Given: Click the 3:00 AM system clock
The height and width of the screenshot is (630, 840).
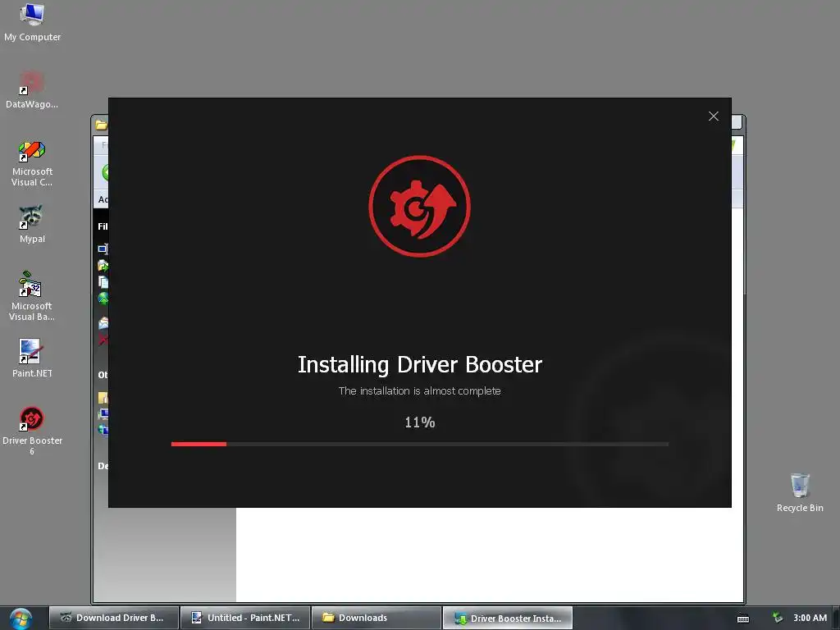Looking at the screenshot, I should (810, 618).
